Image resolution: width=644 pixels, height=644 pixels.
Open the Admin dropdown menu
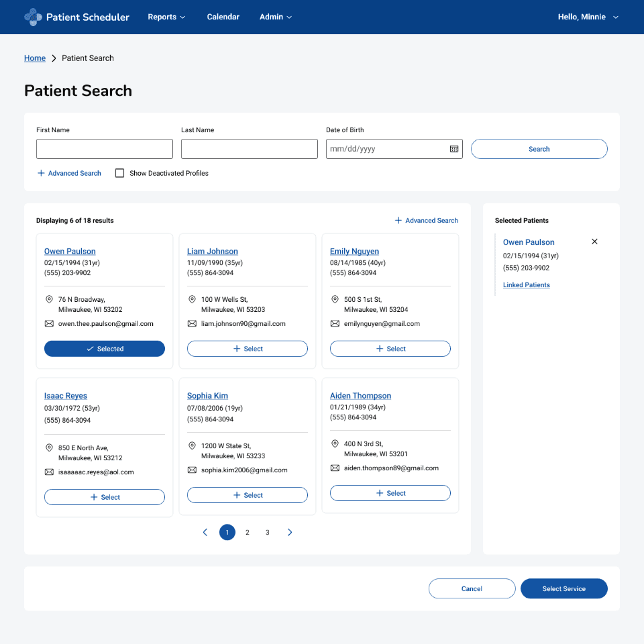pyautogui.click(x=276, y=17)
